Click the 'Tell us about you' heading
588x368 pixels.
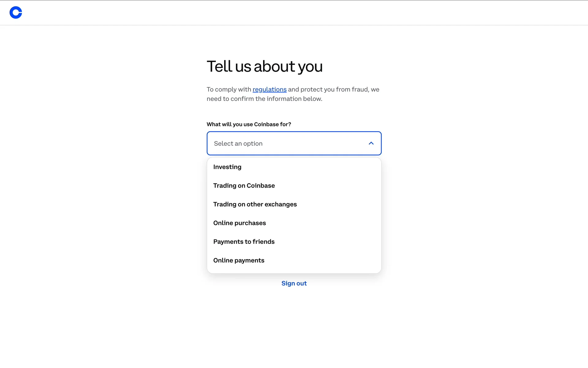[x=265, y=66]
